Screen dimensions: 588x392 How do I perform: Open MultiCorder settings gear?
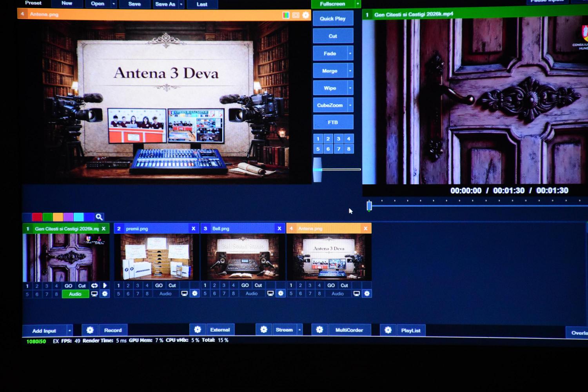click(319, 330)
